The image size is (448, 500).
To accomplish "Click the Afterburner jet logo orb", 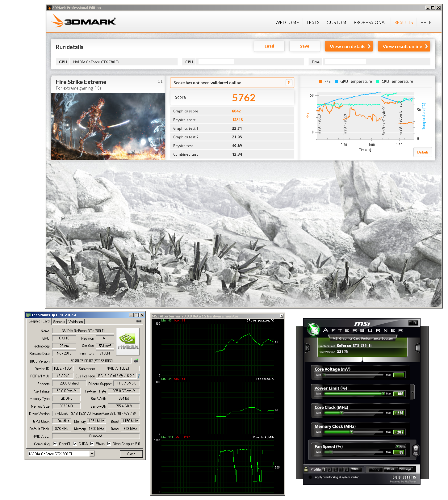I will click(x=313, y=330).
